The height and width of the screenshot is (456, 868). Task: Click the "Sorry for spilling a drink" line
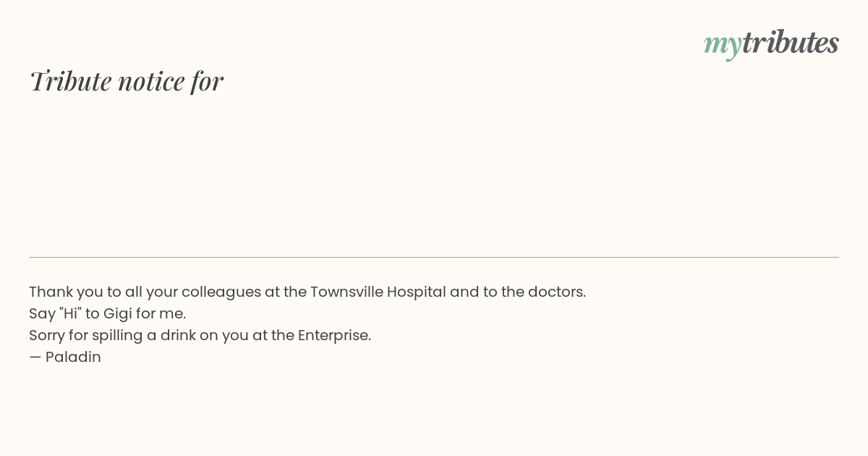point(200,335)
